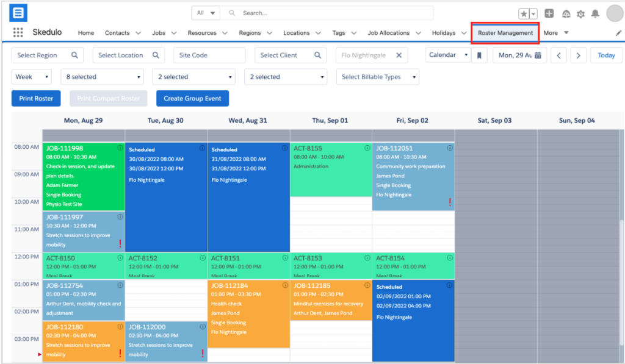Click the edit navigation pencil icon

coord(618,33)
